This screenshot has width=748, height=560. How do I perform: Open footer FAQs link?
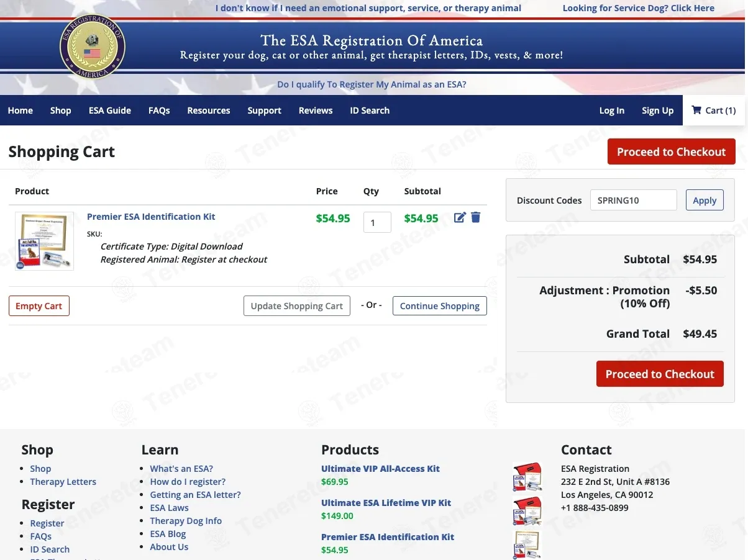[x=41, y=536]
